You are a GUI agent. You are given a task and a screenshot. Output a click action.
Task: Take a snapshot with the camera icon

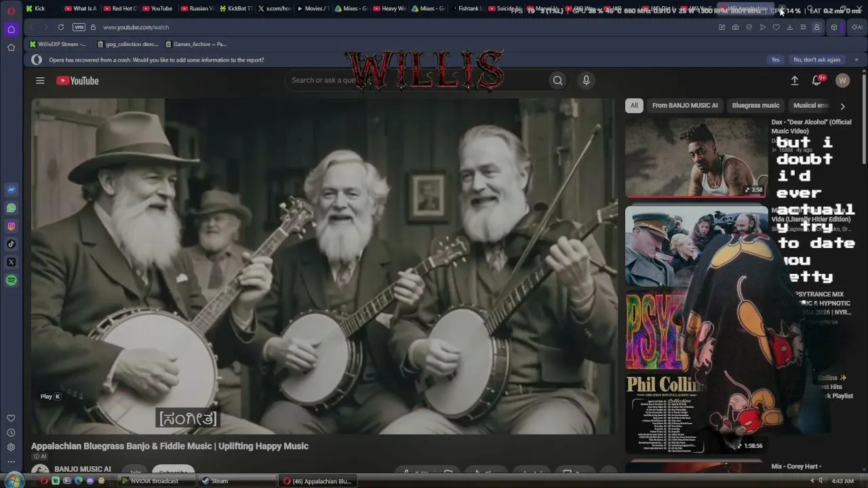coord(735,27)
